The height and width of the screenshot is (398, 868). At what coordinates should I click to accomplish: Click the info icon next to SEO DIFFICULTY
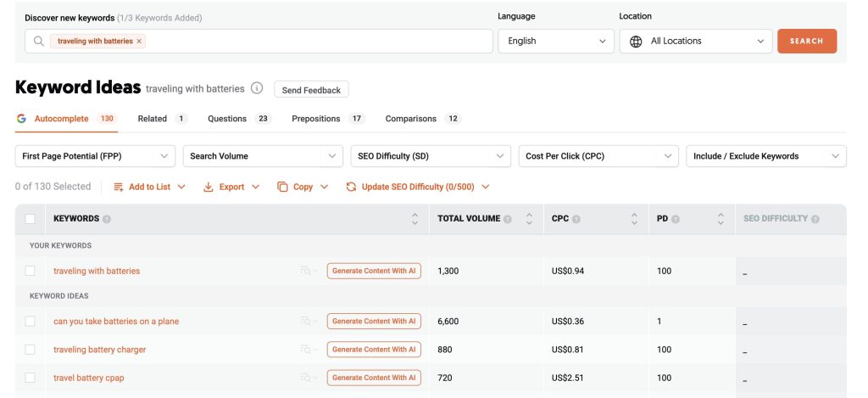coord(815,219)
